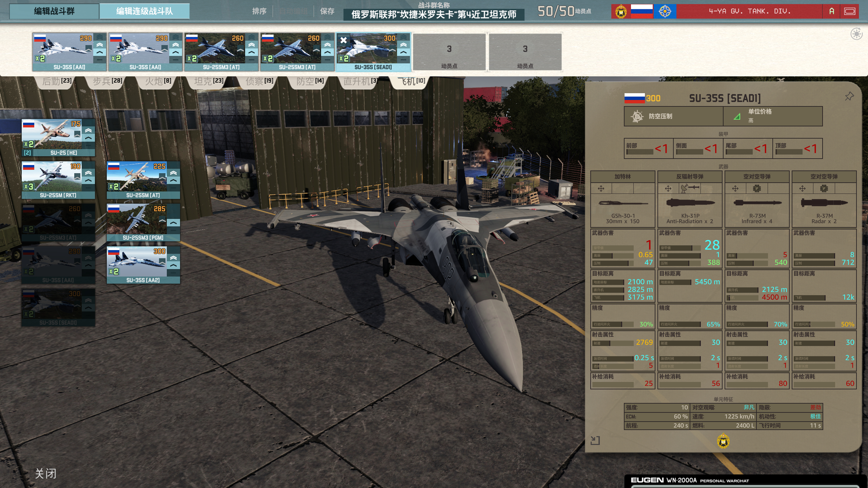Click the R-73M infrared missile image
Viewport: 868px width, 488px height.
click(x=757, y=203)
